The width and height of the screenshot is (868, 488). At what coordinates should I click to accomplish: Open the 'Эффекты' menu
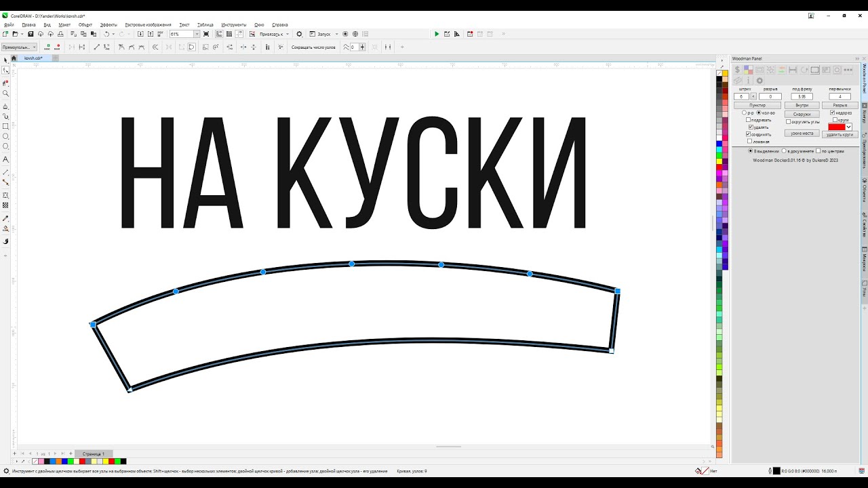[x=108, y=24]
